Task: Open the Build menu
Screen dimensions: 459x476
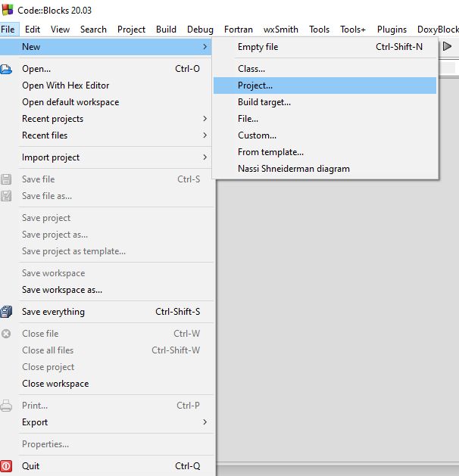Action: pyautogui.click(x=166, y=30)
